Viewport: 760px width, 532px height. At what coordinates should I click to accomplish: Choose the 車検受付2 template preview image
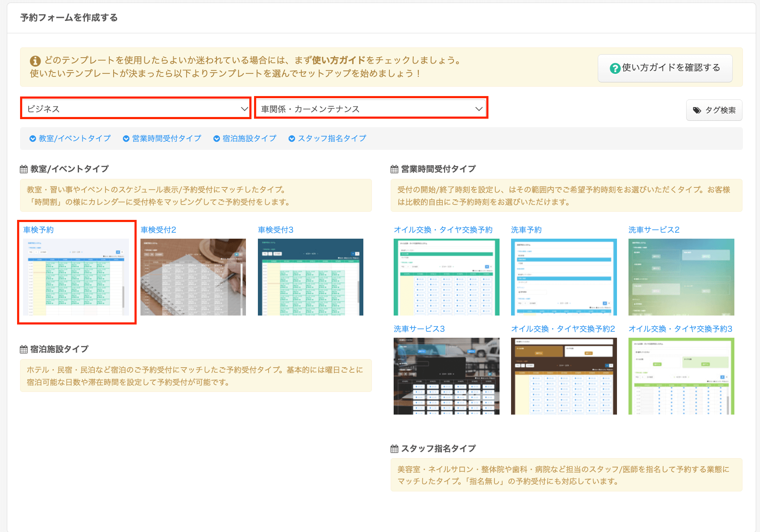click(x=193, y=277)
